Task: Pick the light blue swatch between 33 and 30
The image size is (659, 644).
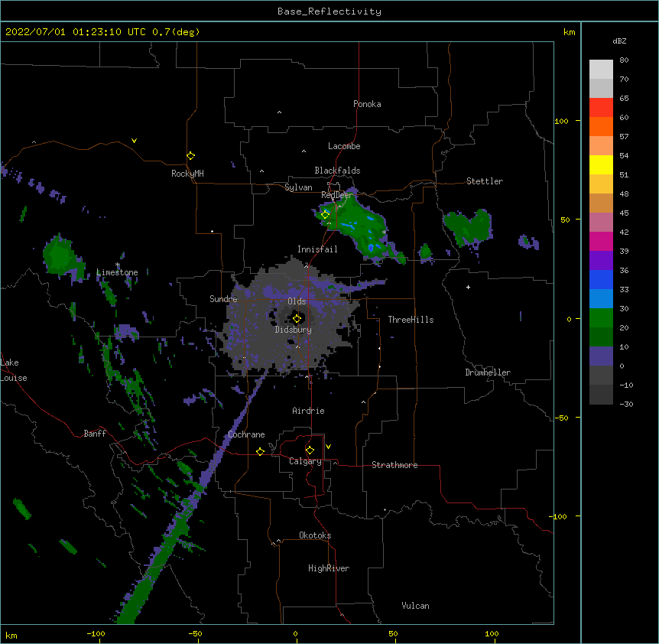Action: click(601, 299)
